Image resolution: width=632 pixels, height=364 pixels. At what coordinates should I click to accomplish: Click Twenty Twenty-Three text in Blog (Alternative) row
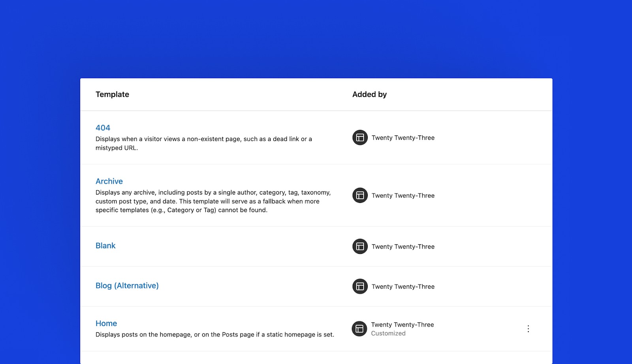tap(403, 287)
